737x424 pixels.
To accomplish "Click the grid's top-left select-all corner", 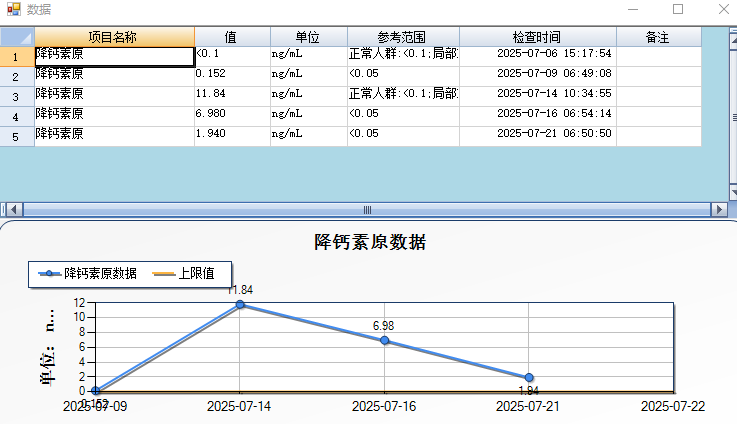I will click(x=16, y=37).
